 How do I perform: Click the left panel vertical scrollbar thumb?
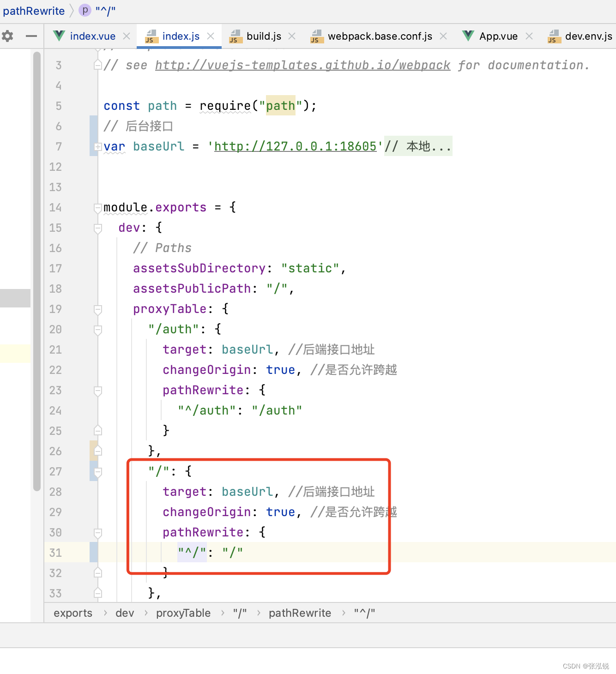coord(37,272)
